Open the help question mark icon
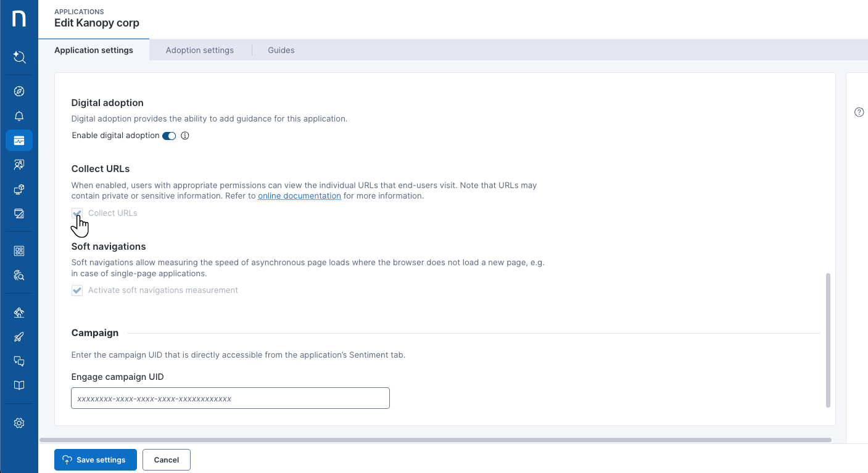Image resolution: width=868 pixels, height=473 pixels. click(x=859, y=112)
